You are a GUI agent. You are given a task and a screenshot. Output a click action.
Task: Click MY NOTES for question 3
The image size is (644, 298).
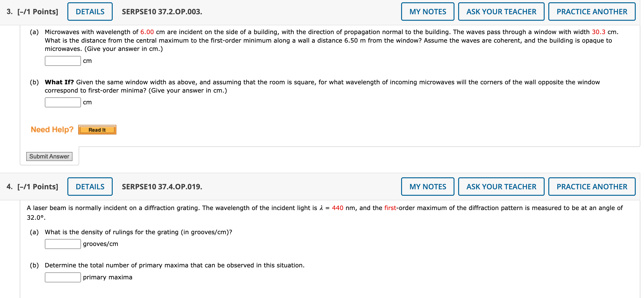pyautogui.click(x=428, y=11)
